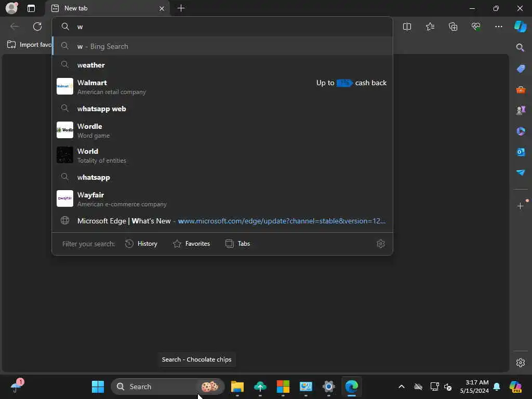The image size is (532, 399).
Task: Open notifications bell in tray
Action: [x=497, y=387]
